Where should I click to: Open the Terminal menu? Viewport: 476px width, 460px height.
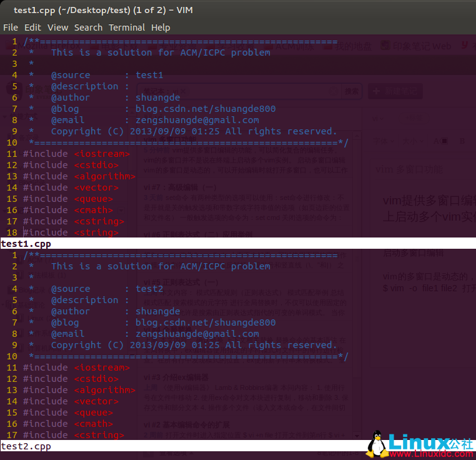tap(127, 27)
